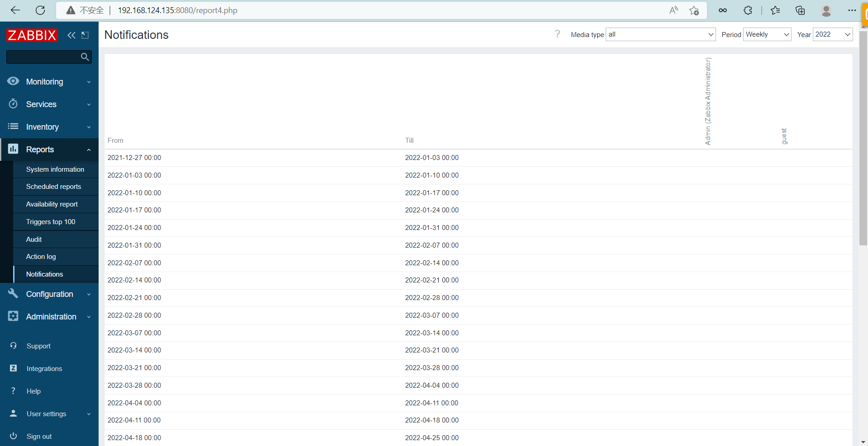Open the Media type dropdown
Viewport: 868px width, 446px height.
(x=660, y=34)
